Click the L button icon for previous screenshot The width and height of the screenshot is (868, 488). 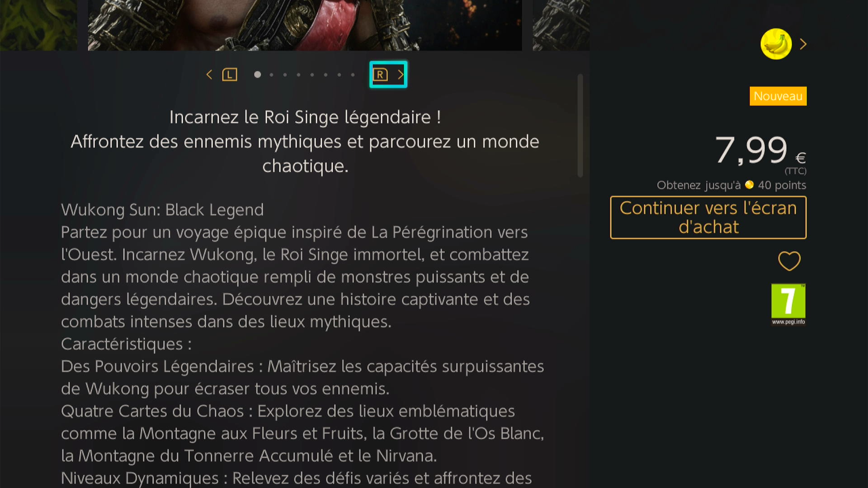[230, 75]
